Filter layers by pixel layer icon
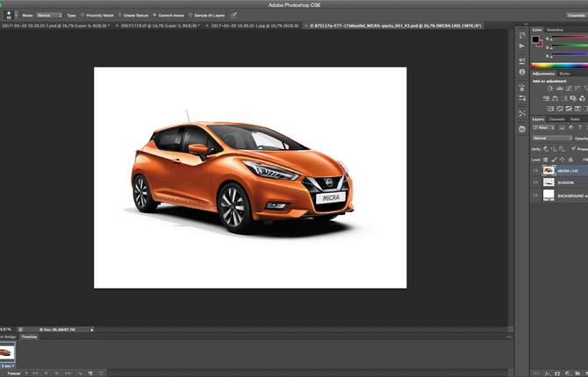588x377 pixels. pos(563,128)
